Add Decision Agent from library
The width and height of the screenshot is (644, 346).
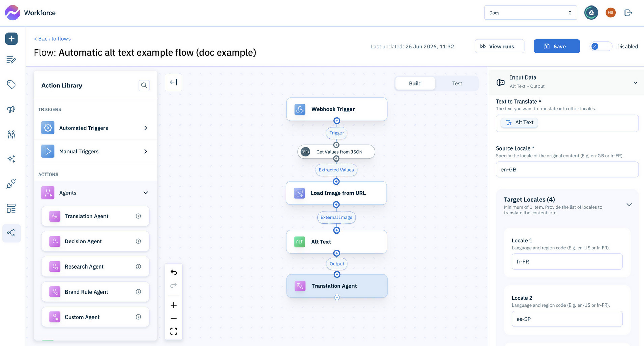[x=95, y=241]
